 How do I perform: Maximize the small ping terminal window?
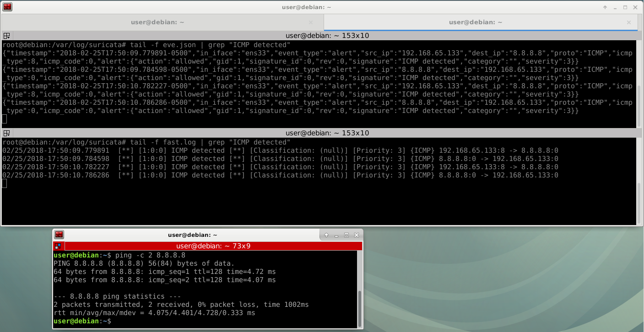click(346, 235)
